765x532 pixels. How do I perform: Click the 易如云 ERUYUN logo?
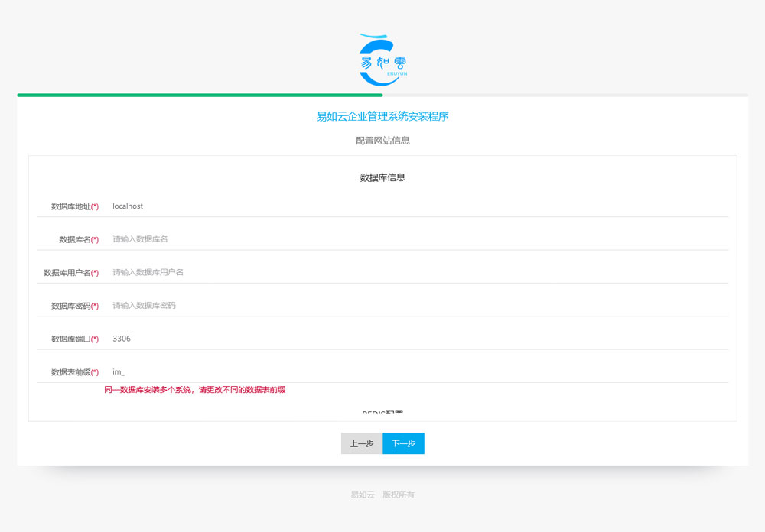click(383, 60)
